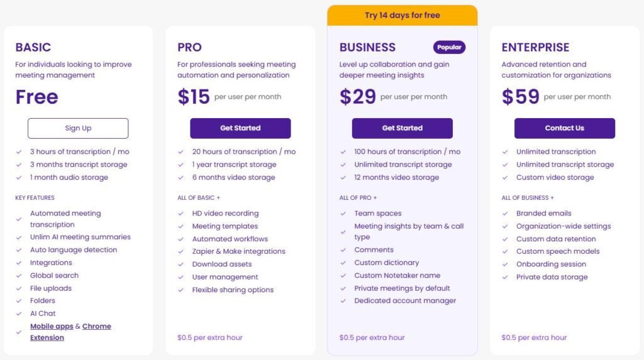Screen dimensions: 644x360
Task: Click Contact Us on Enterprise plan
Action: (564, 128)
